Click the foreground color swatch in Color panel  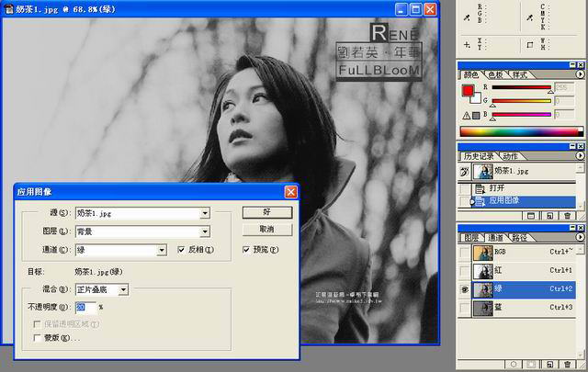click(x=468, y=89)
